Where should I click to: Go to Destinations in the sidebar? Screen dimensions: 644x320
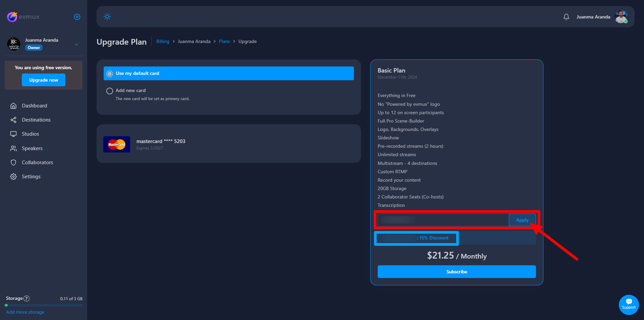tap(36, 120)
